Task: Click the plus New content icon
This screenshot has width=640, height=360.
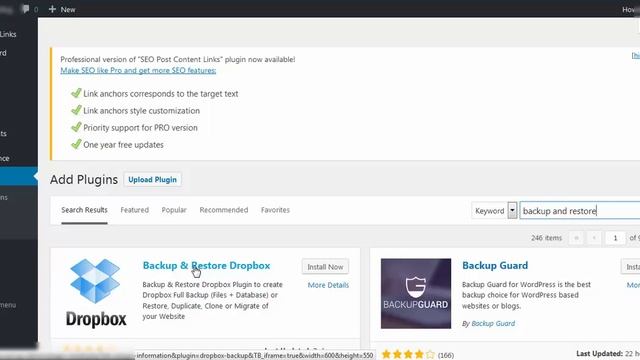Action: (52, 9)
